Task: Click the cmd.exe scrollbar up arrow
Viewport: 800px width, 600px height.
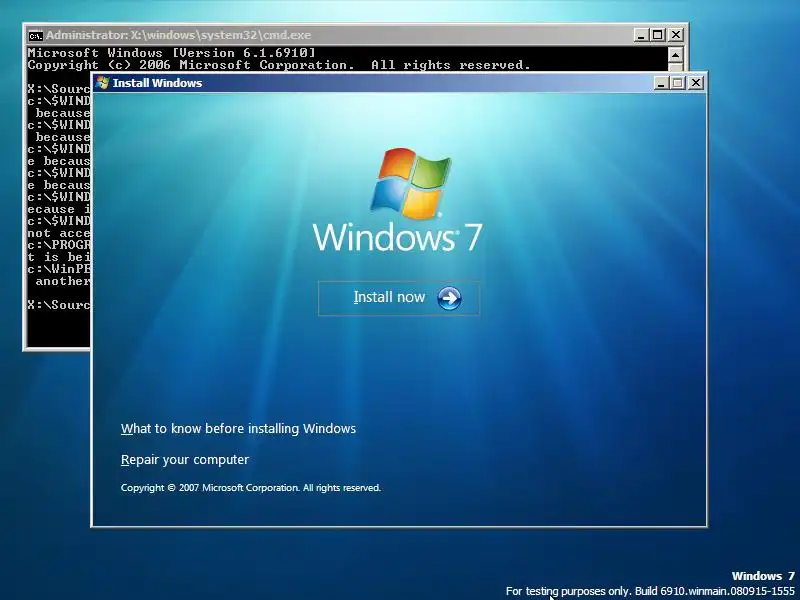Action: [x=675, y=55]
